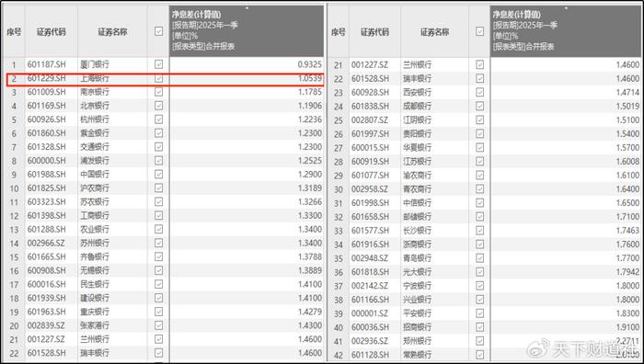Toggle checkbox beside 交通银行
This screenshot has width=644, height=364.
tap(158, 147)
